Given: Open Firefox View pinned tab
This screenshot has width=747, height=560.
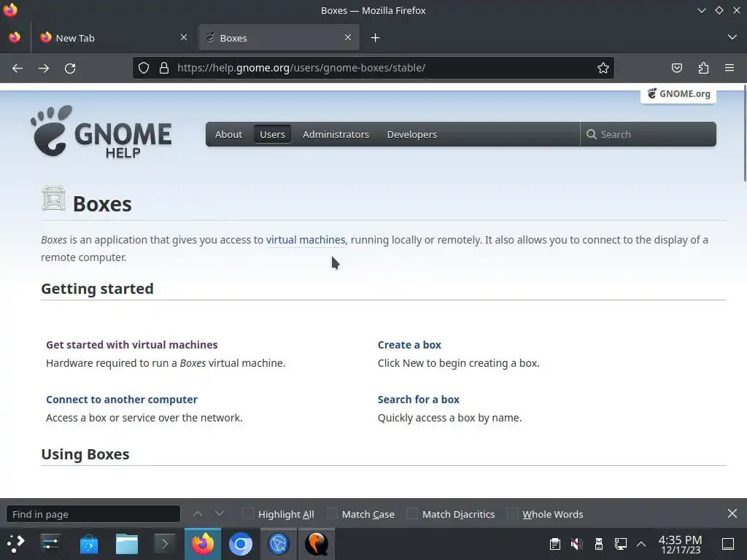Looking at the screenshot, I should tap(15, 38).
